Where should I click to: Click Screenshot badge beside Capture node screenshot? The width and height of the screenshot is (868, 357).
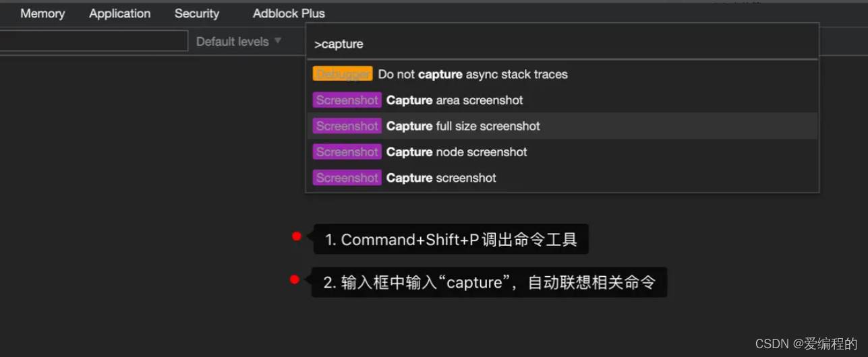point(347,152)
